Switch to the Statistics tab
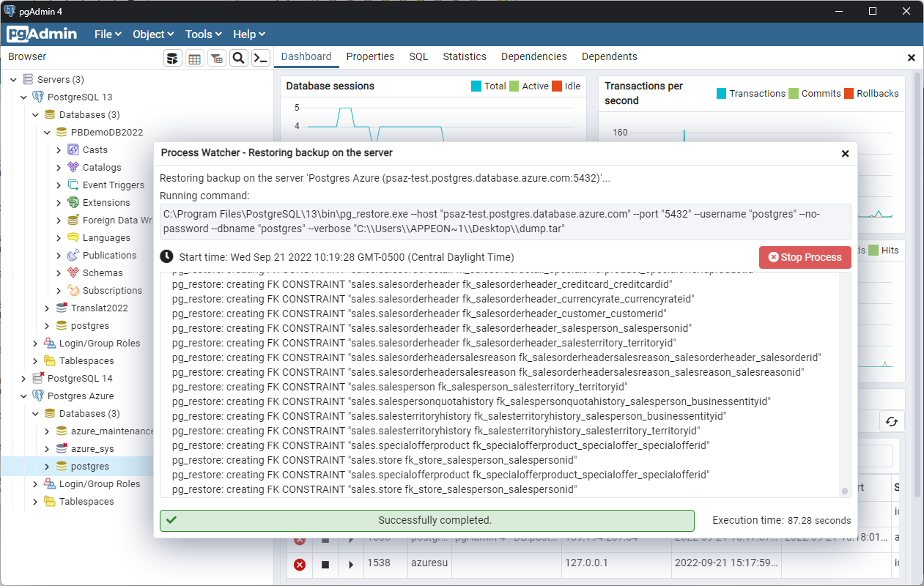Image resolution: width=924 pixels, height=586 pixels. pyautogui.click(x=464, y=56)
